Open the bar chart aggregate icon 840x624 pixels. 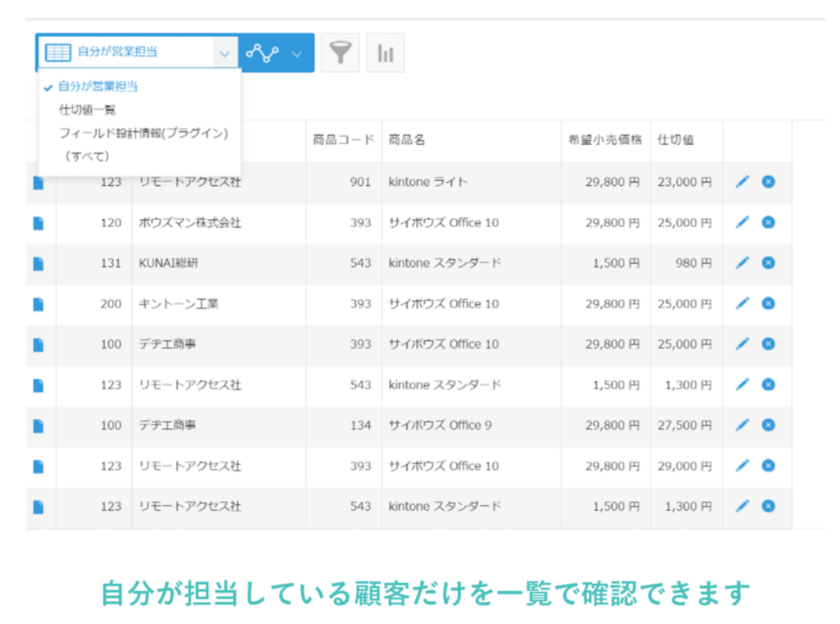point(385,53)
